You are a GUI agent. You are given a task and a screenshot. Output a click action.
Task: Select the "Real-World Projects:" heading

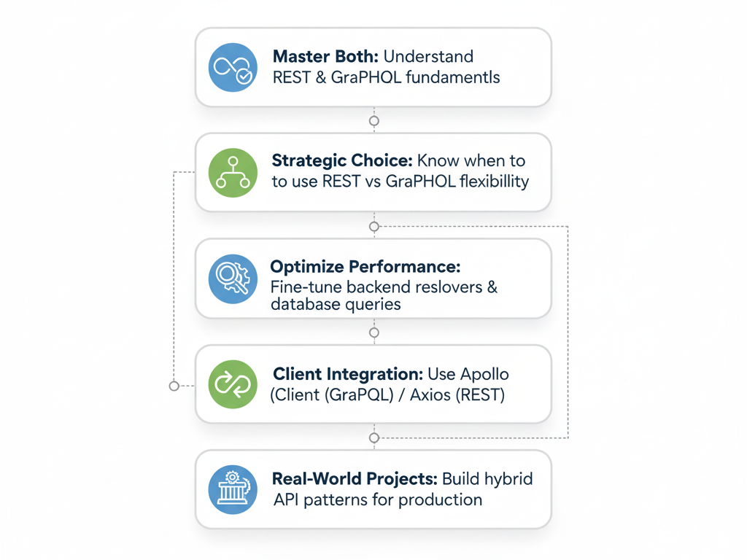[355, 479]
